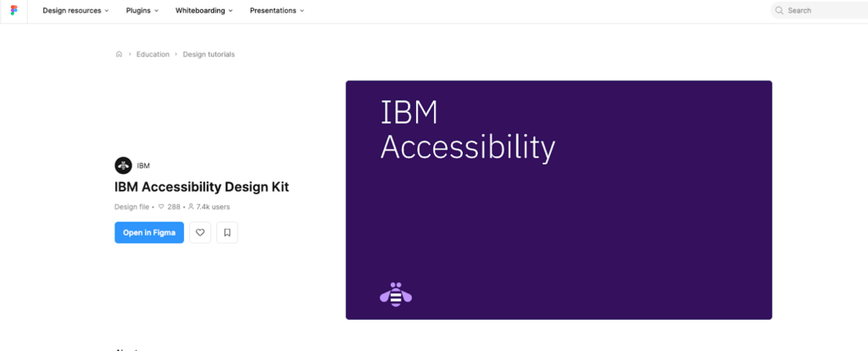Open the Presentations menu

pos(277,10)
